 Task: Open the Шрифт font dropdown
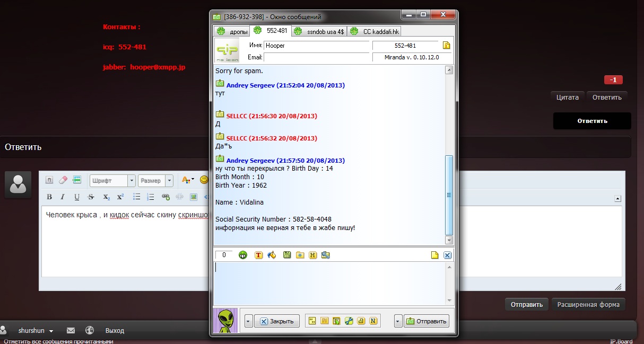click(112, 181)
